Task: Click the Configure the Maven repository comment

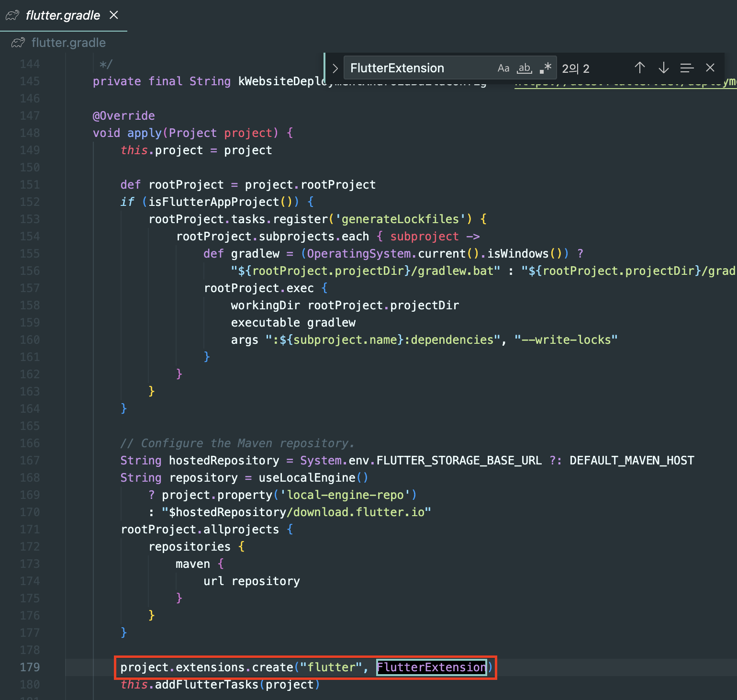Action: pos(237,443)
